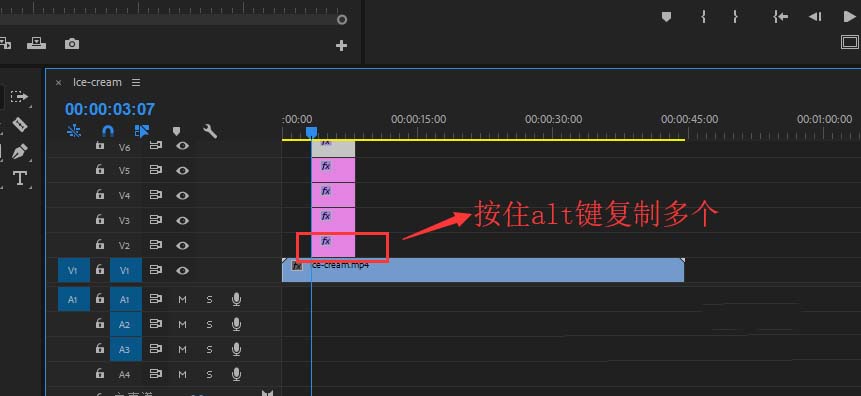Click the Go to In button

point(780,17)
